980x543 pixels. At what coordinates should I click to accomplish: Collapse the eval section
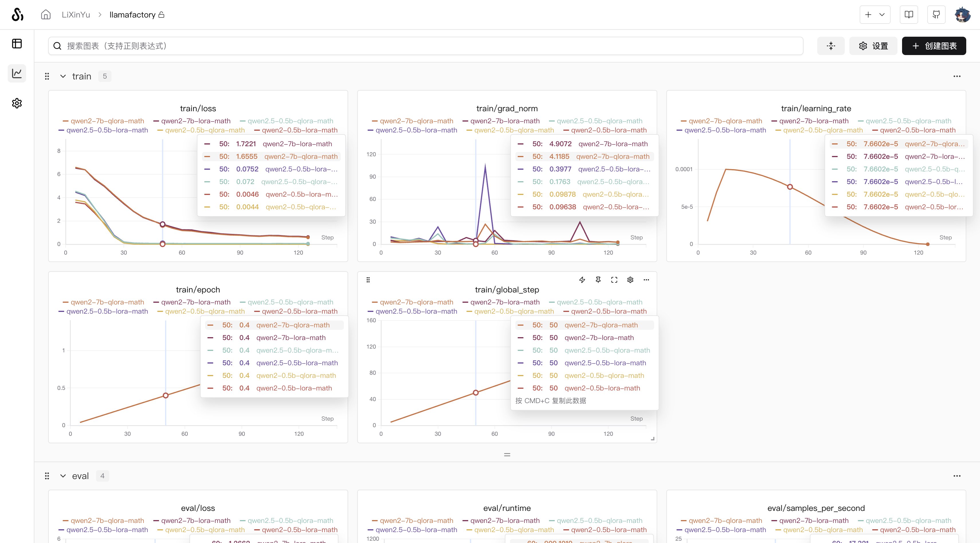coord(63,476)
